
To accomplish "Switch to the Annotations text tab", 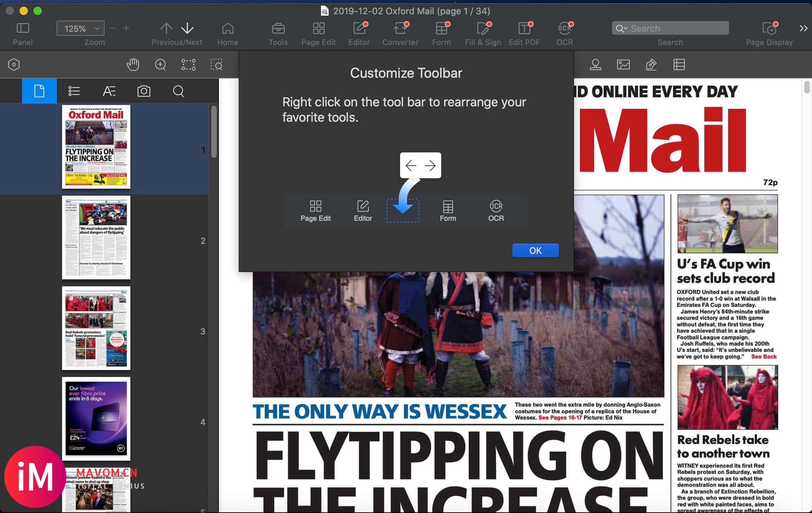I will click(x=109, y=91).
